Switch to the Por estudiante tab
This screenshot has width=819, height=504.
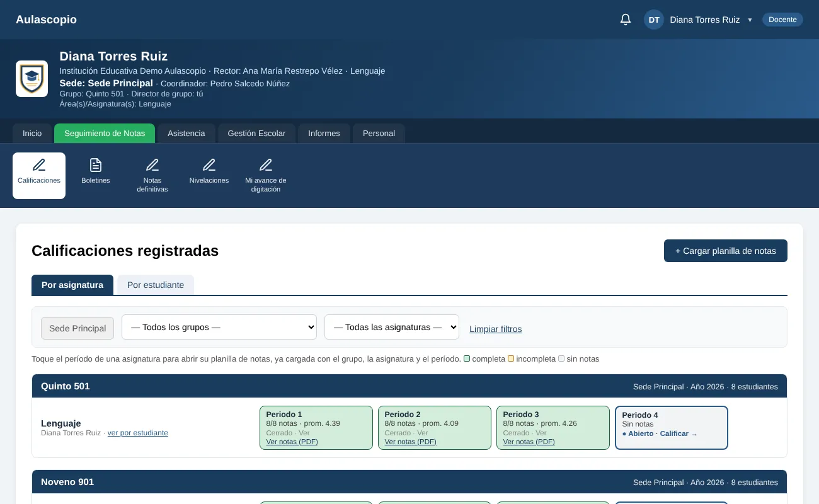156,285
